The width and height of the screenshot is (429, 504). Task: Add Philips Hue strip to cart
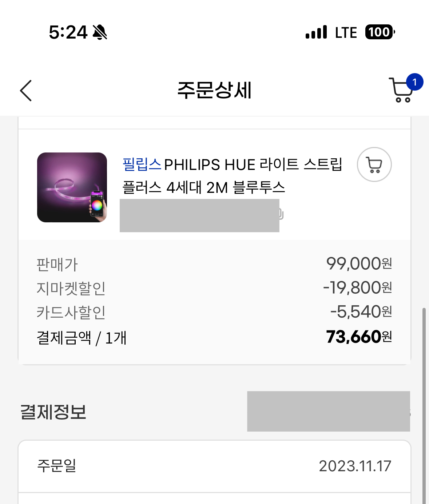pyautogui.click(x=374, y=164)
